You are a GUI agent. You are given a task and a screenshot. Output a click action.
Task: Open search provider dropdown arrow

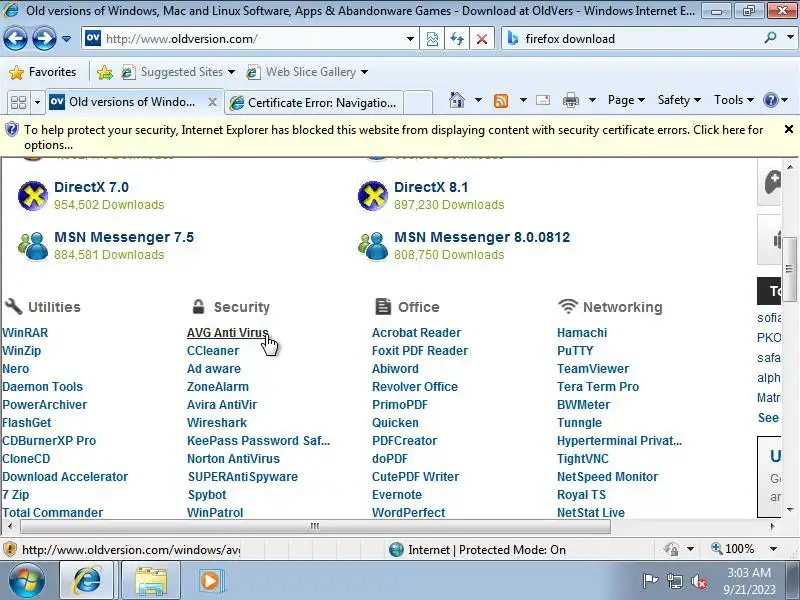[x=790, y=38]
